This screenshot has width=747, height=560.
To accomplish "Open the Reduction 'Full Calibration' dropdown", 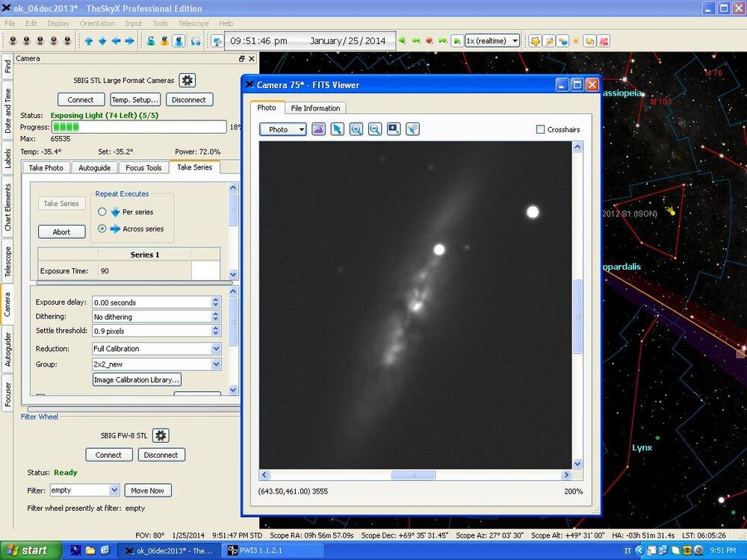I will (x=216, y=349).
